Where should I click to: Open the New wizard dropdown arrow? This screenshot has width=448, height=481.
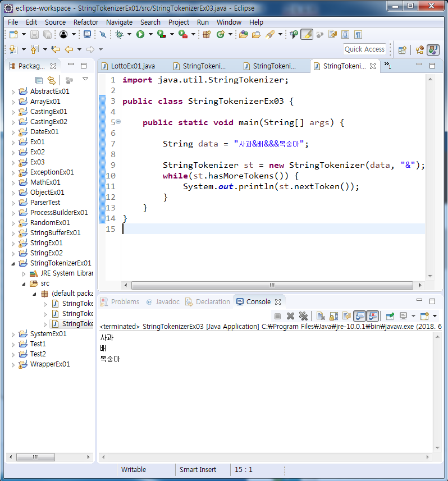click(24, 34)
